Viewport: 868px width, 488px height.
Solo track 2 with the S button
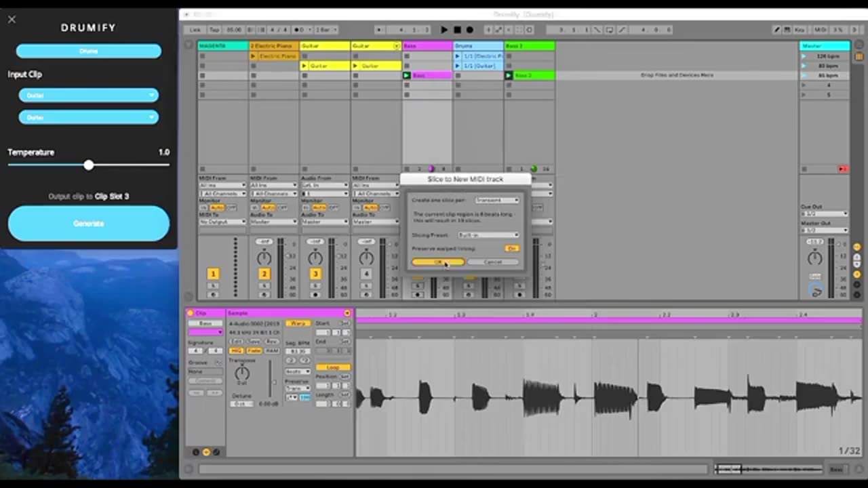[x=264, y=286]
